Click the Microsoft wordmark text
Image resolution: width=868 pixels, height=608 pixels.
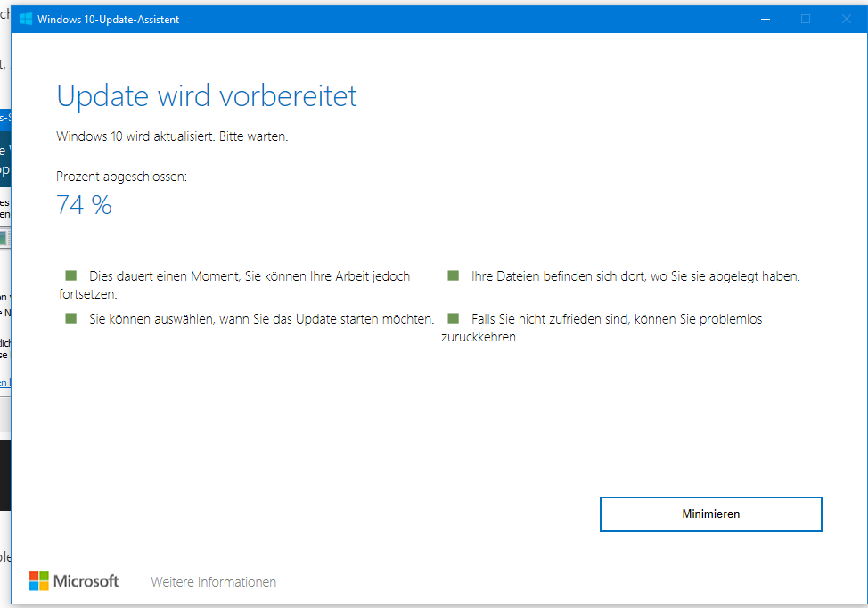point(86,581)
